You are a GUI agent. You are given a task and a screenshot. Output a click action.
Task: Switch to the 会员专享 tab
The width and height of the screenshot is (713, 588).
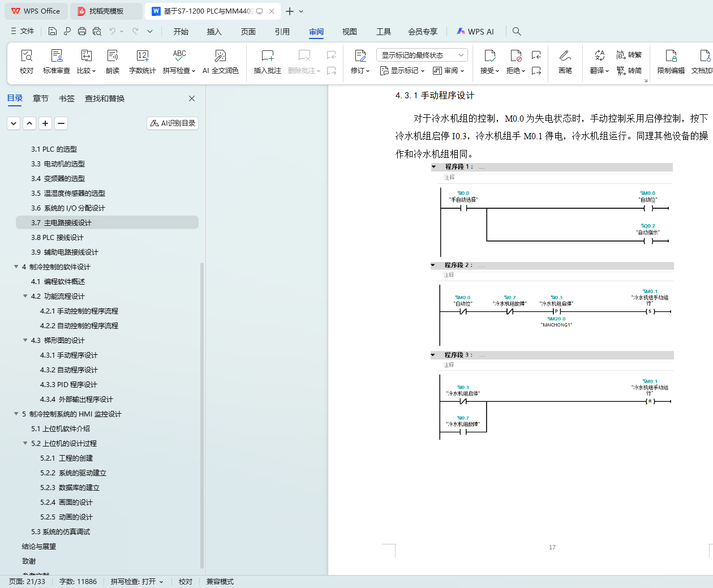pyautogui.click(x=423, y=32)
